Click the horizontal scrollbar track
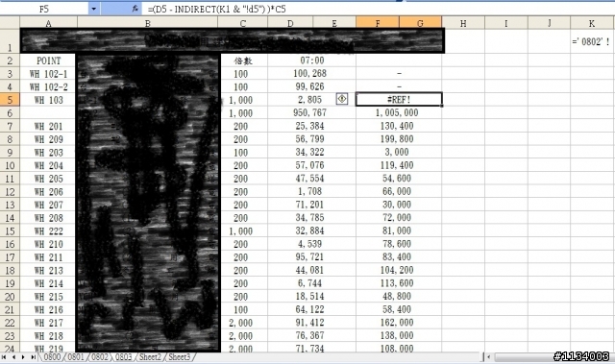 coord(553,357)
